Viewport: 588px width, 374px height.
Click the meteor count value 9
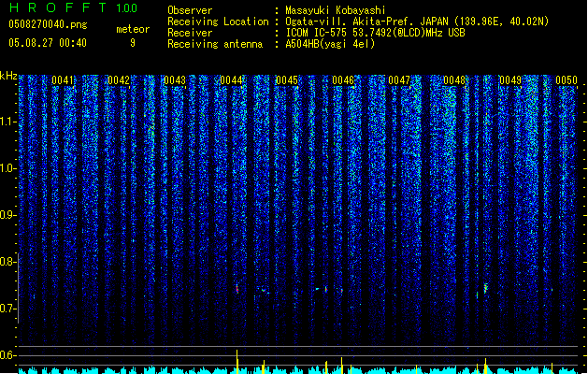click(133, 43)
